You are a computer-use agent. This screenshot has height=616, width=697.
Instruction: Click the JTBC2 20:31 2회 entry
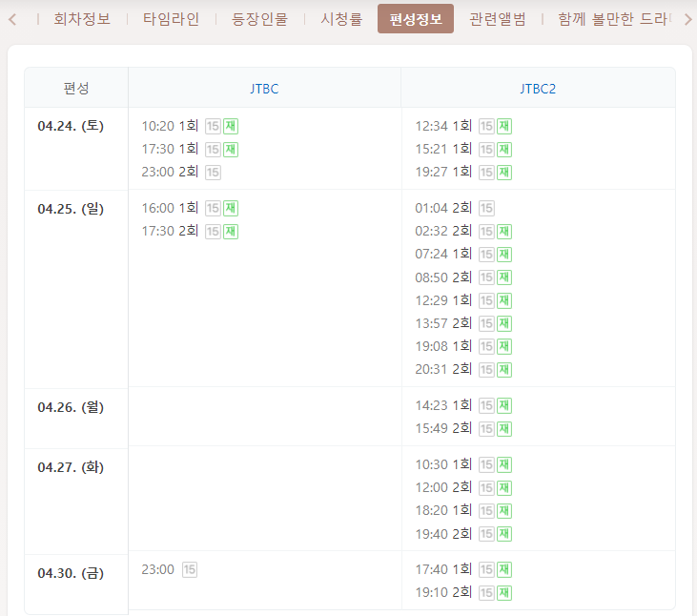coord(463,369)
